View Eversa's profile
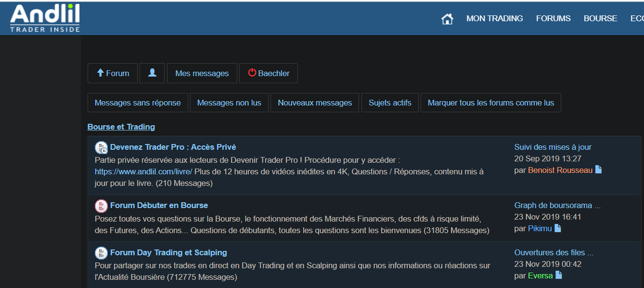 541,276
